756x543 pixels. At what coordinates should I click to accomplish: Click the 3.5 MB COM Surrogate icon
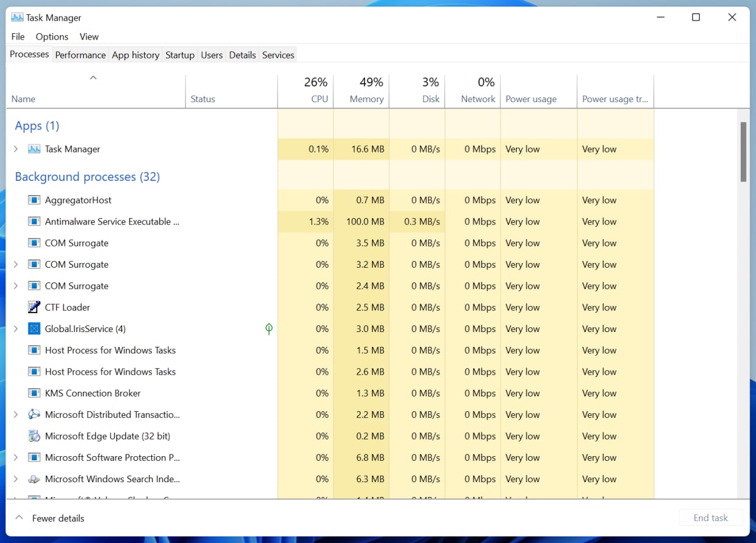point(34,243)
